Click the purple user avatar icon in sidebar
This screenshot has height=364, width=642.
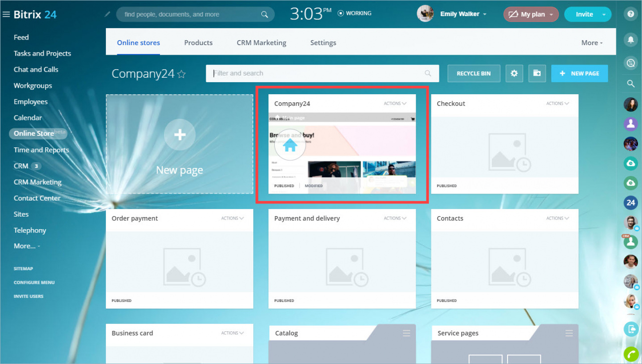[630, 123]
